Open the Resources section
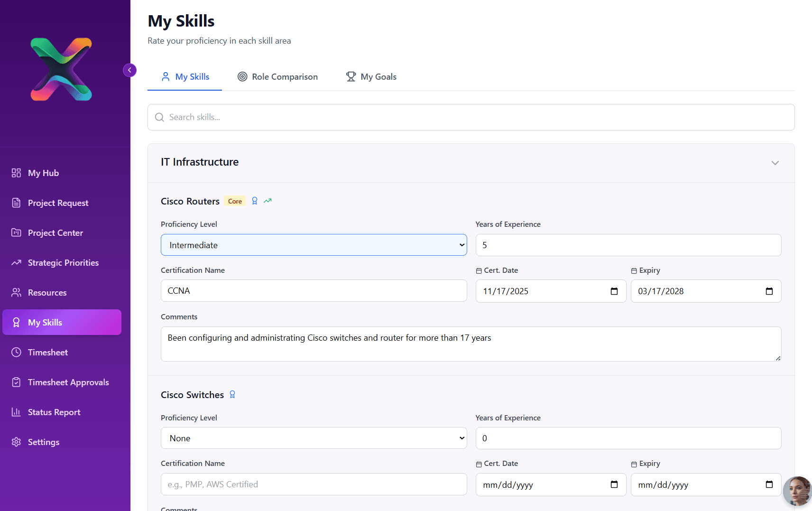Image resolution: width=812 pixels, height=511 pixels. pyautogui.click(x=62, y=293)
